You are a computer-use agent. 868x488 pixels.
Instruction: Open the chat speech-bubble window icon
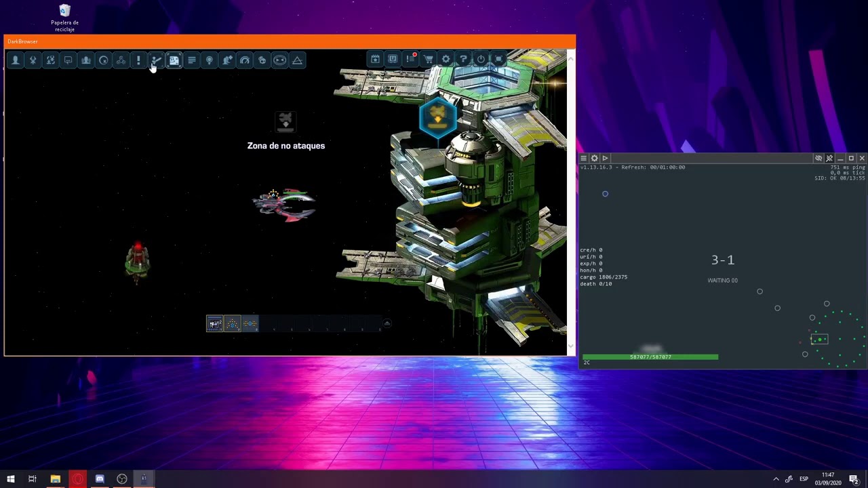68,60
